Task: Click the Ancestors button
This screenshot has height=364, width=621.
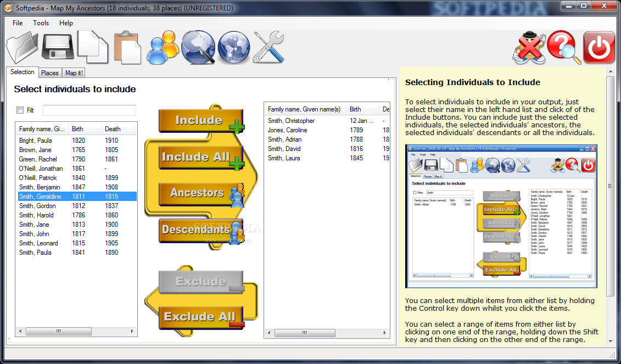Action: coord(201,194)
